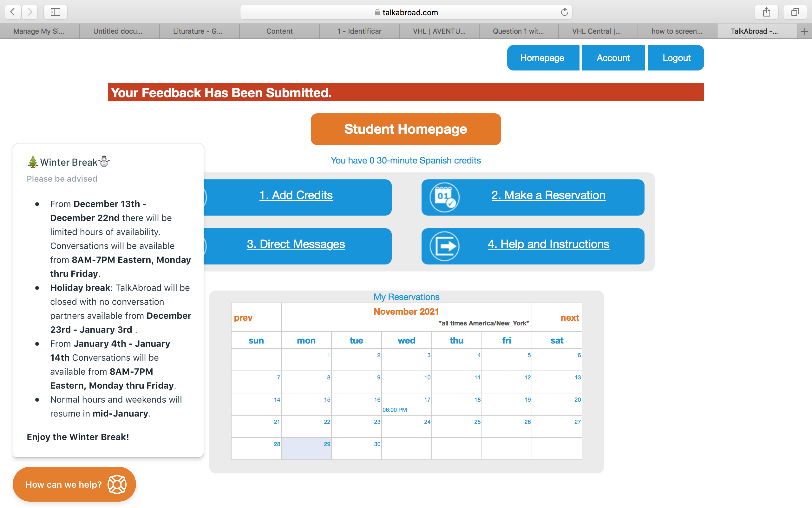812x508 pixels.
Task: Click the lifebuoy icon in help widget
Action: click(x=117, y=484)
